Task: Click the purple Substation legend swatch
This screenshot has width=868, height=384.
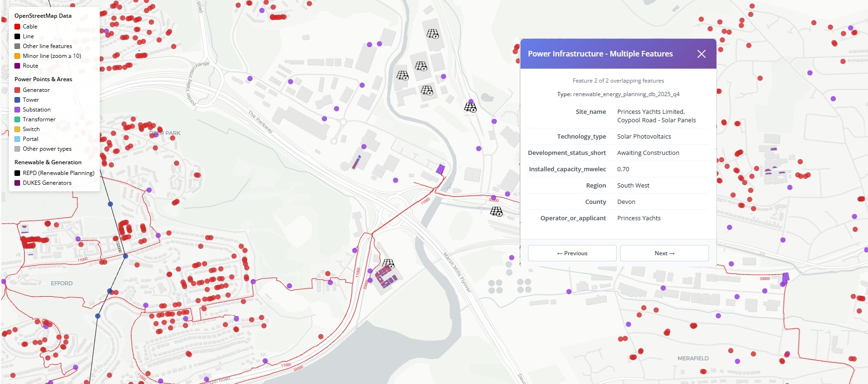Action: click(17, 110)
